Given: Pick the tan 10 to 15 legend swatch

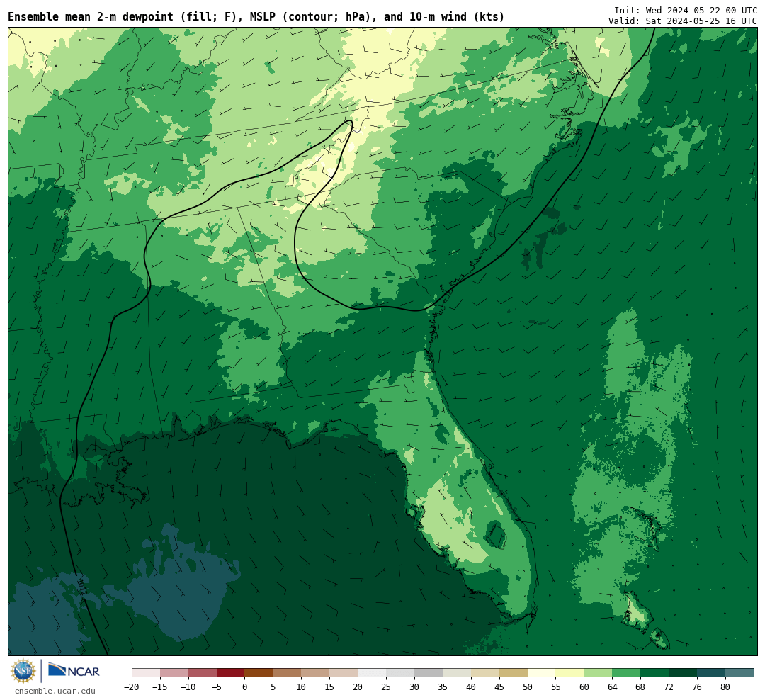Looking at the screenshot, I should (315, 673).
